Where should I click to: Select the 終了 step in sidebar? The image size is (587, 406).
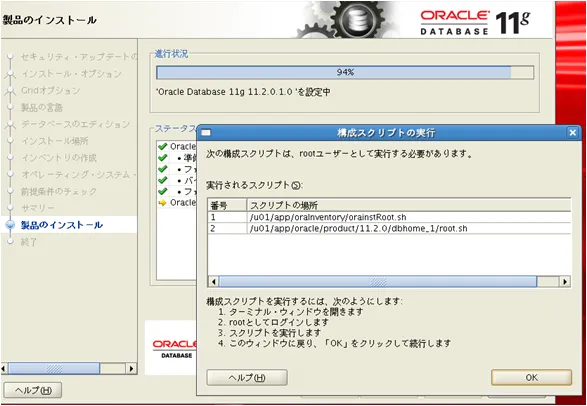[x=29, y=242]
